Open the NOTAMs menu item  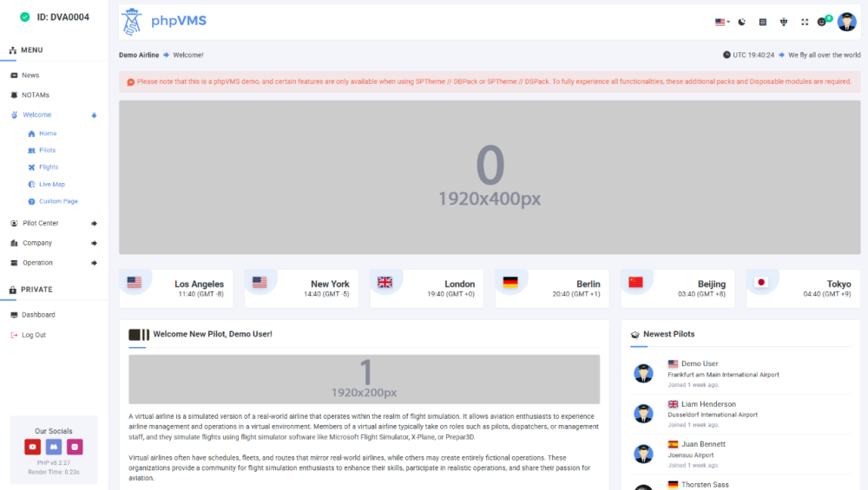click(x=36, y=95)
